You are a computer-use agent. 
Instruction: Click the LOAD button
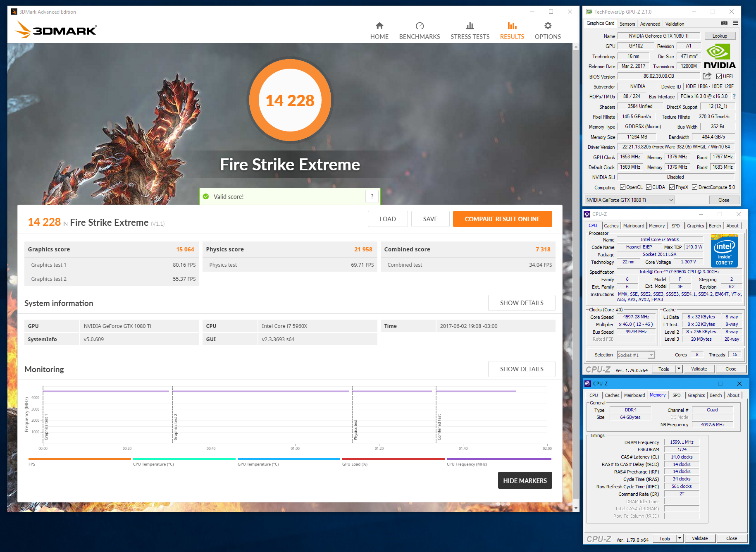388,219
